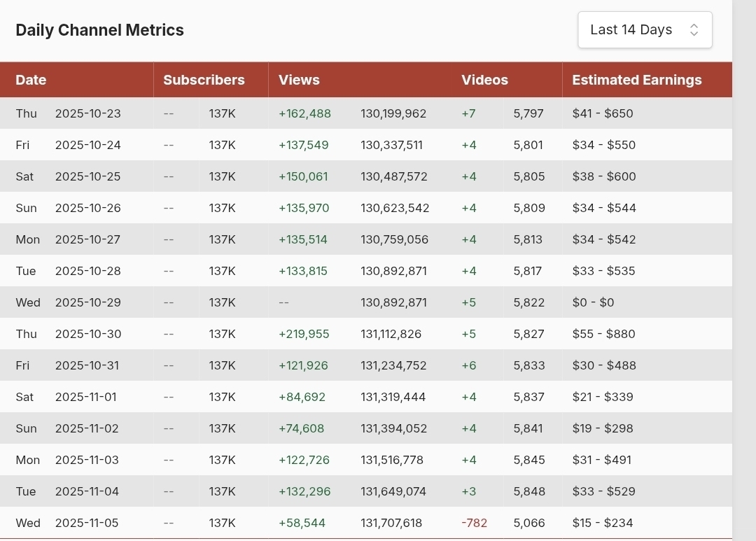The image size is (756, 541).
Task: Click the +219,955 views gain value
Action: [x=304, y=334]
